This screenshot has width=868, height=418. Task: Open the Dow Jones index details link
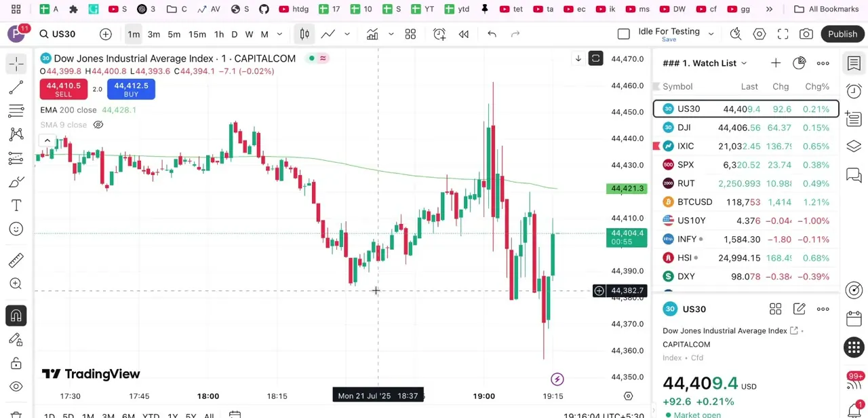794,330
